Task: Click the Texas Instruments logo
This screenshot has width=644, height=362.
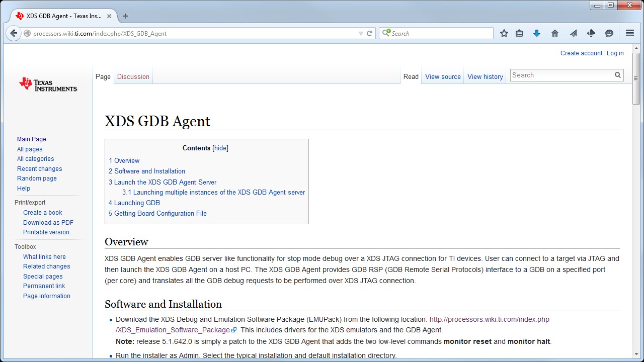Action: tap(48, 84)
